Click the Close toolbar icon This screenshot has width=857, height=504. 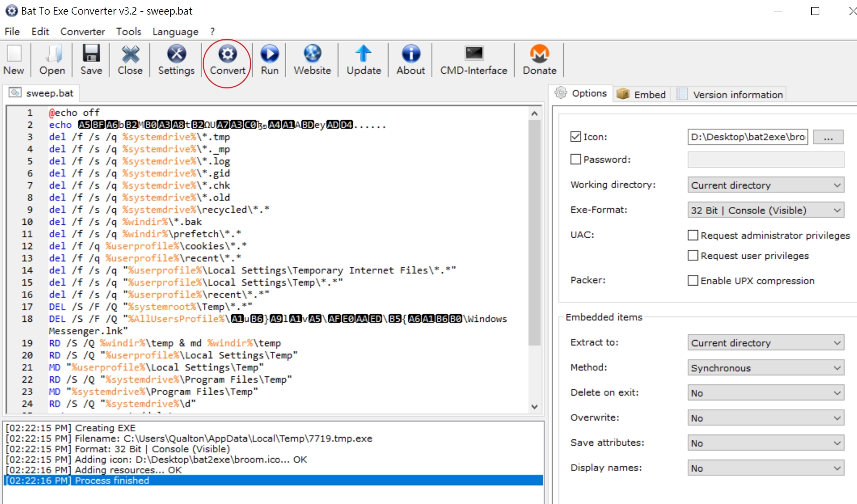(x=130, y=53)
